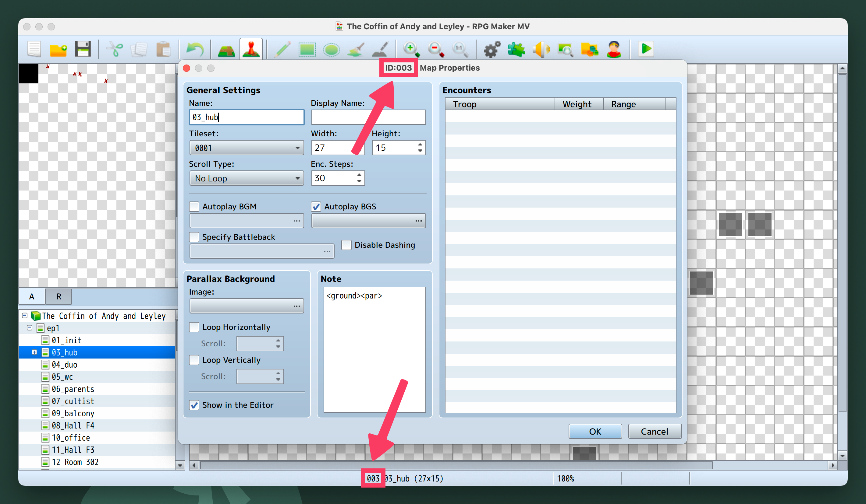Viewport: 866px width, 504px height.
Task: Toggle Show in the Editor checkbox
Action: point(193,405)
